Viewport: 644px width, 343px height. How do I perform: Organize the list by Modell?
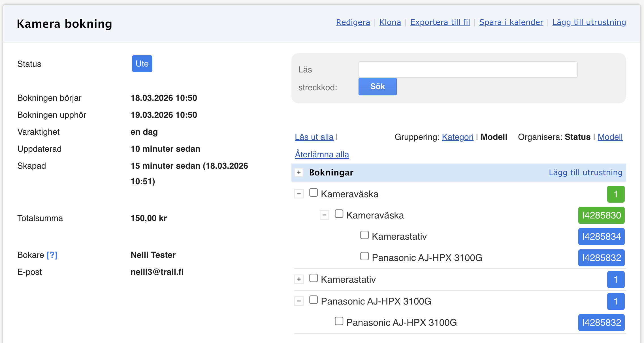[x=610, y=137]
